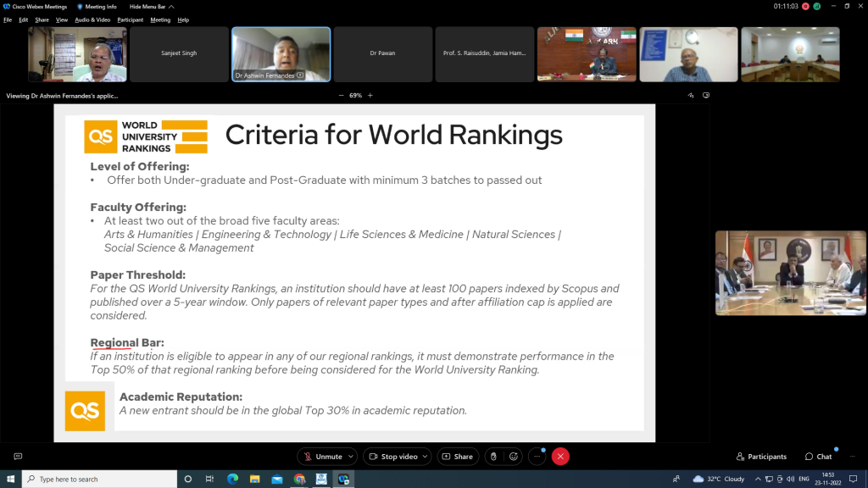Open the more options ellipsis button
Image resolution: width=868 pixels, height=488 pixels.
click(x=537, y=457)
